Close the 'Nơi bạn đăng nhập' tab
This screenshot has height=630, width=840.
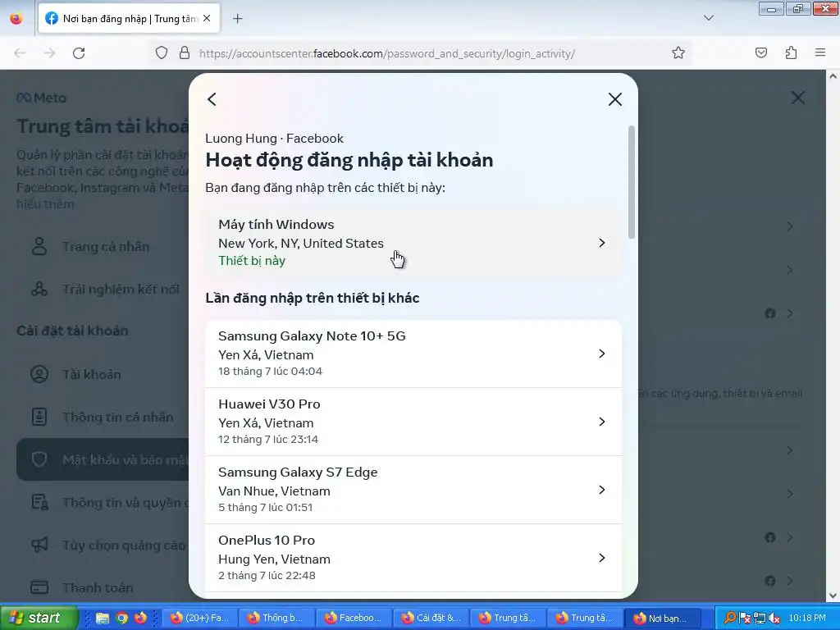point(207,18)
